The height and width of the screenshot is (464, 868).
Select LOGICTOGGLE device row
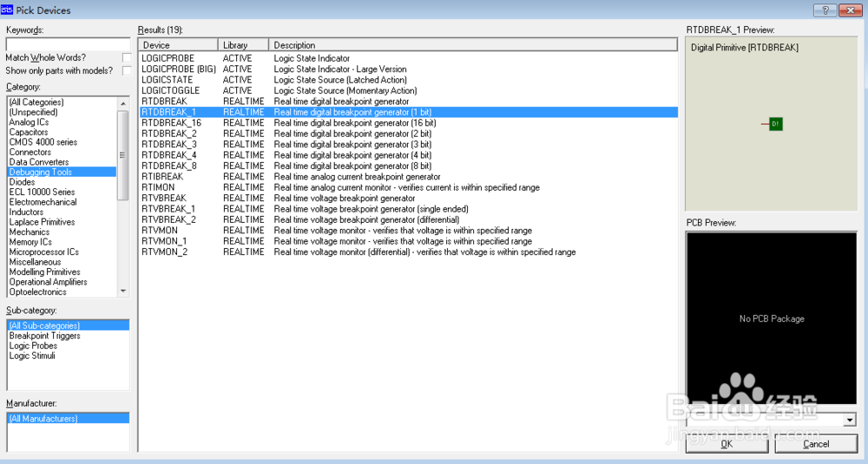point(408,91)
